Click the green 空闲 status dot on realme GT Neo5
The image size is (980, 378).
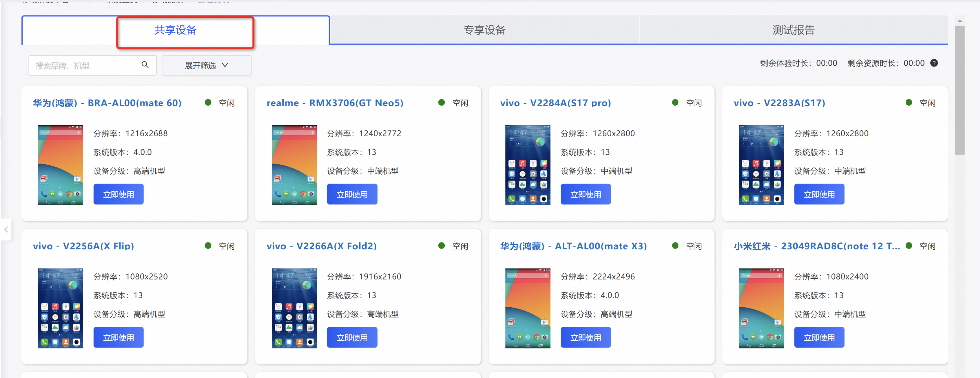(x=442, y=103)
